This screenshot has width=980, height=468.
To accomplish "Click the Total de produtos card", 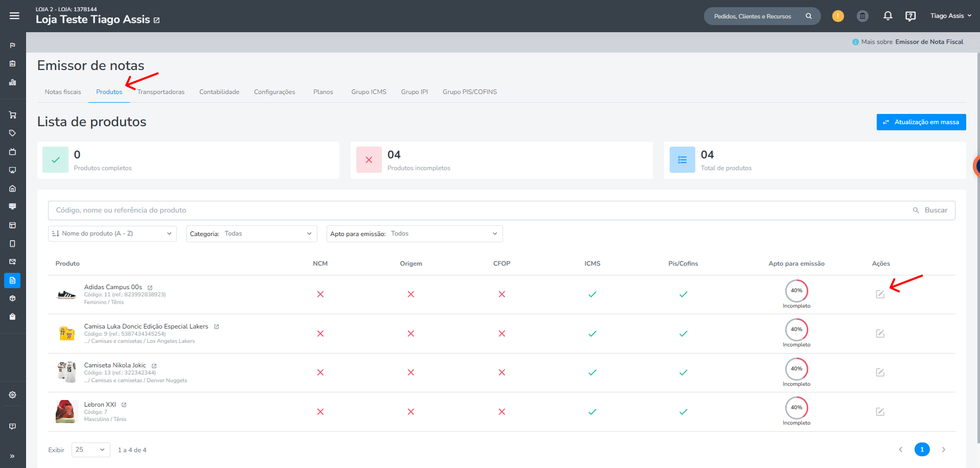I will tap(815, 160).
